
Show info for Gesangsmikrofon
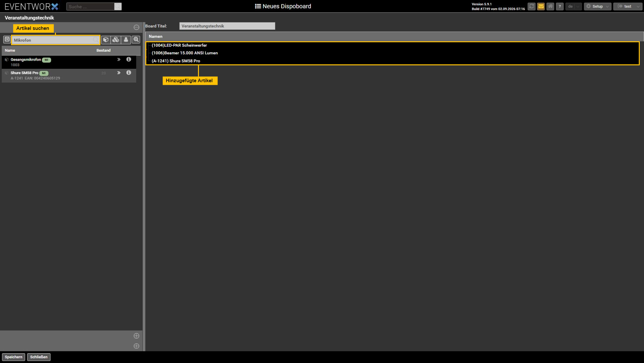point(129,59)
